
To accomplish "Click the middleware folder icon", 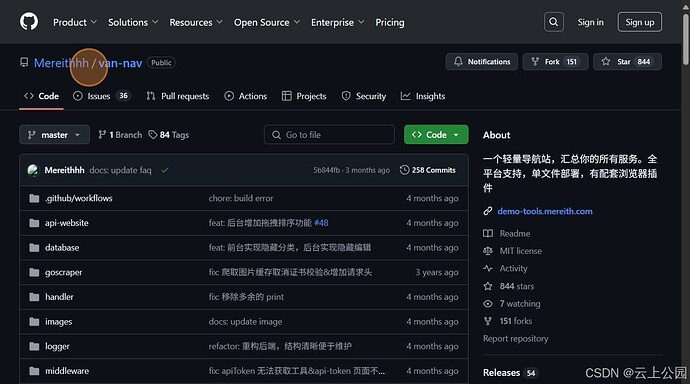I will pyautogui.click(x=34, y=371).
